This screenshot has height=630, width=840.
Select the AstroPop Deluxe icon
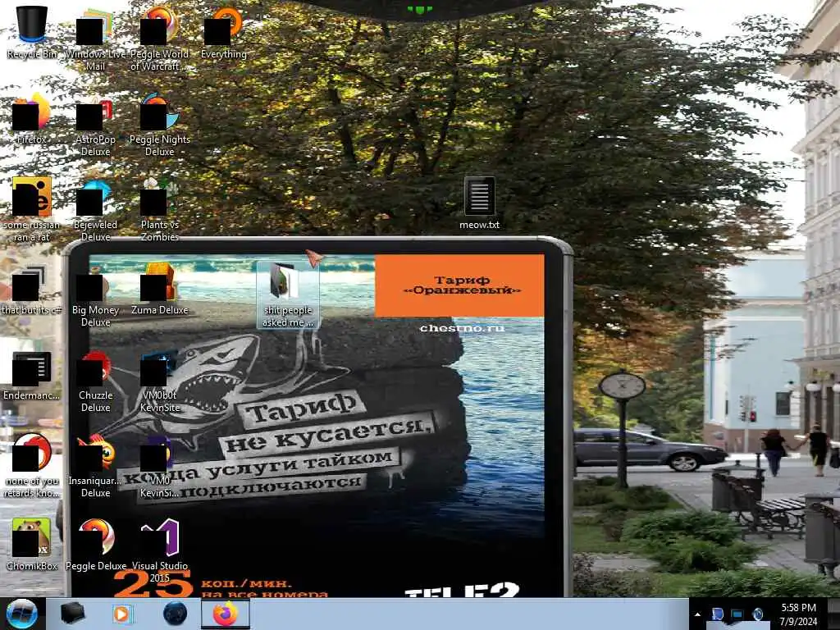coord(95,126)
